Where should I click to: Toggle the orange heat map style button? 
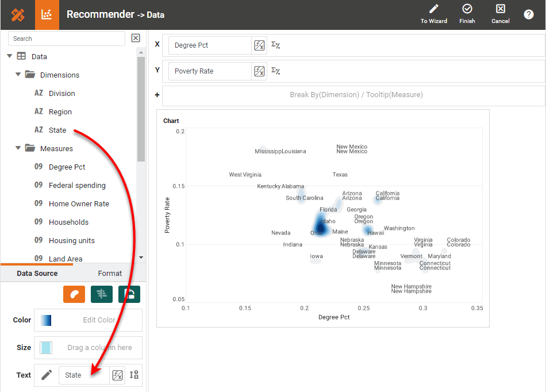tap(74, 294)
